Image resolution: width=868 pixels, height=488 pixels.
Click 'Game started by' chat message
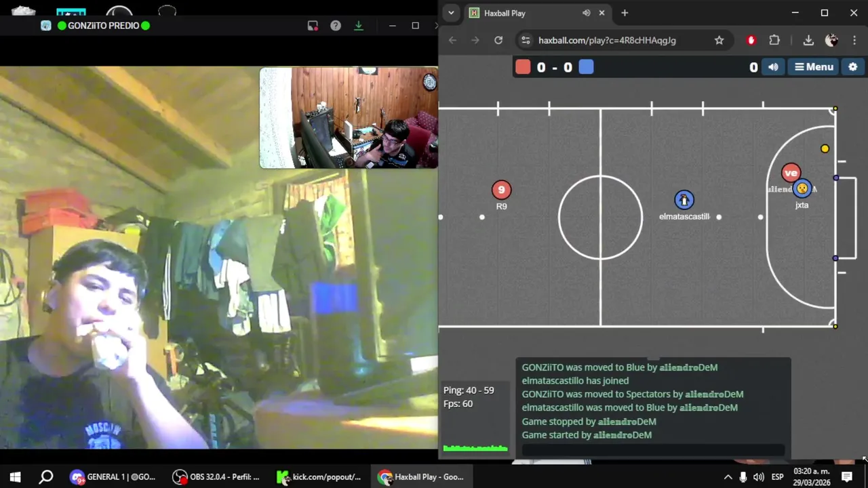click(587, 435)
